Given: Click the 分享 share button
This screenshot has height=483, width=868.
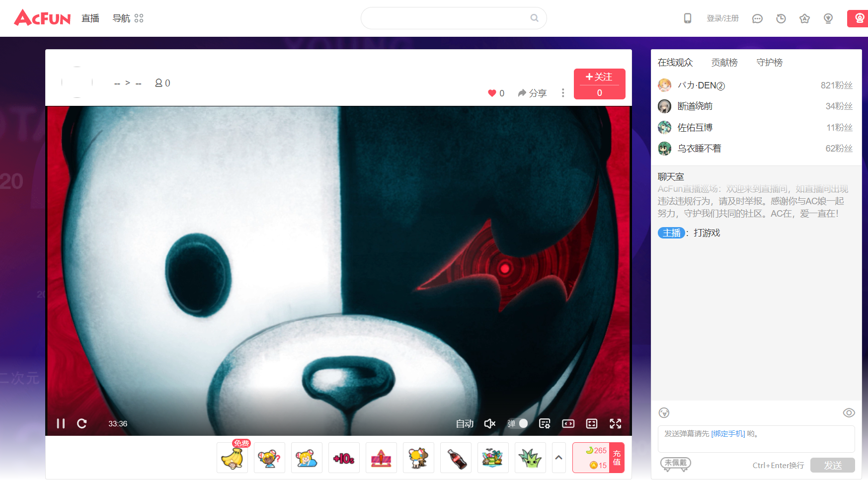Looking at the screenshot, I should (x=532, y=93).
